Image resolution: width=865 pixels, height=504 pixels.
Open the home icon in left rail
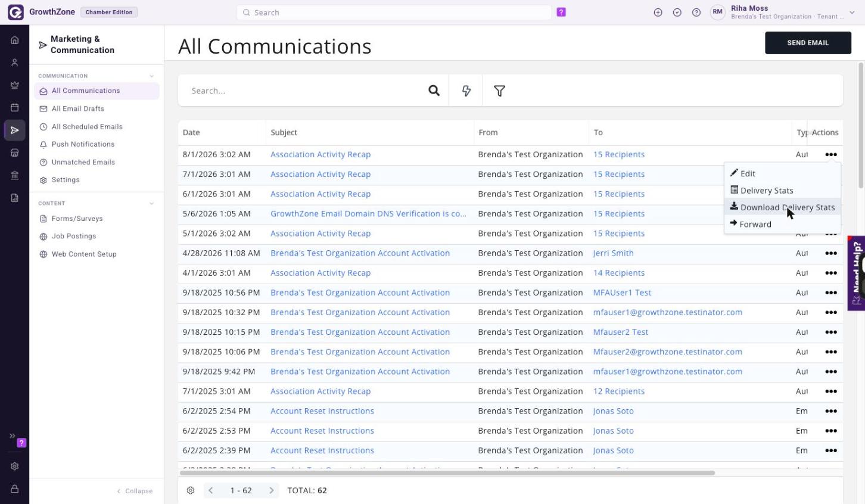(x=15, y=40)
